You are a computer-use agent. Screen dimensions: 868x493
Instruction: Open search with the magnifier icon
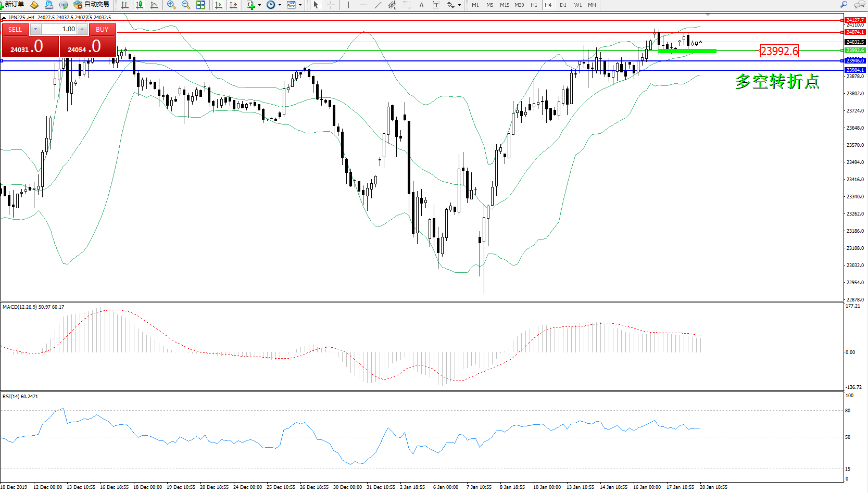click(x=844, y=5)
